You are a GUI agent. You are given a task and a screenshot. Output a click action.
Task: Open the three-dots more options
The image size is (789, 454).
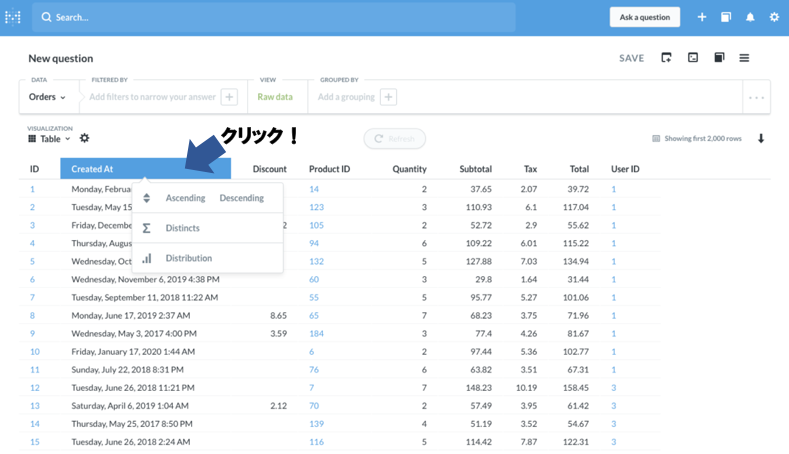pyautogui.click(x=756, y=98)
